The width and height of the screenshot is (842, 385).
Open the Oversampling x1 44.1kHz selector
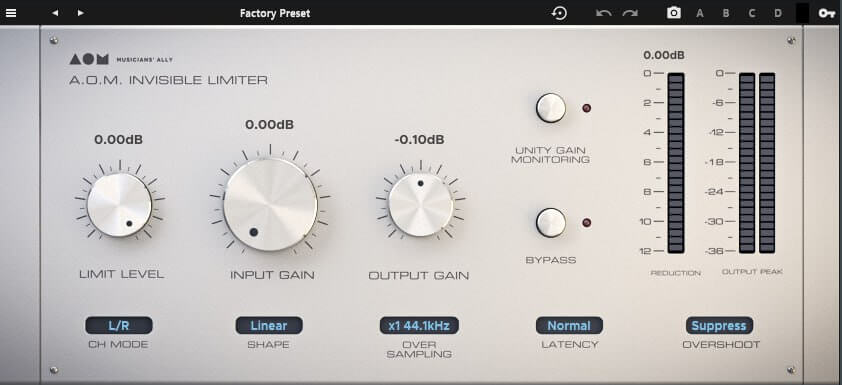pyautogui.click(x=419, y=325)
